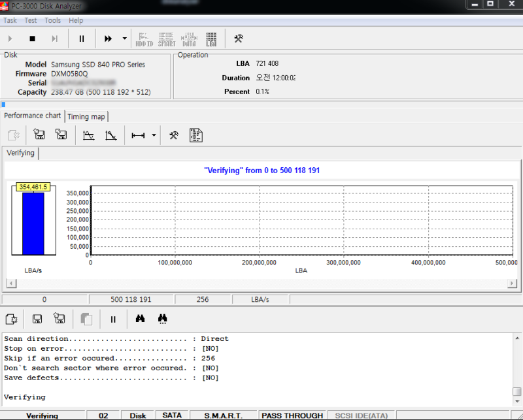The image size is (523, 420).
Task: Click the chart title "Verifying" from 0 to 500 118 191
Action: pos(262,170)
